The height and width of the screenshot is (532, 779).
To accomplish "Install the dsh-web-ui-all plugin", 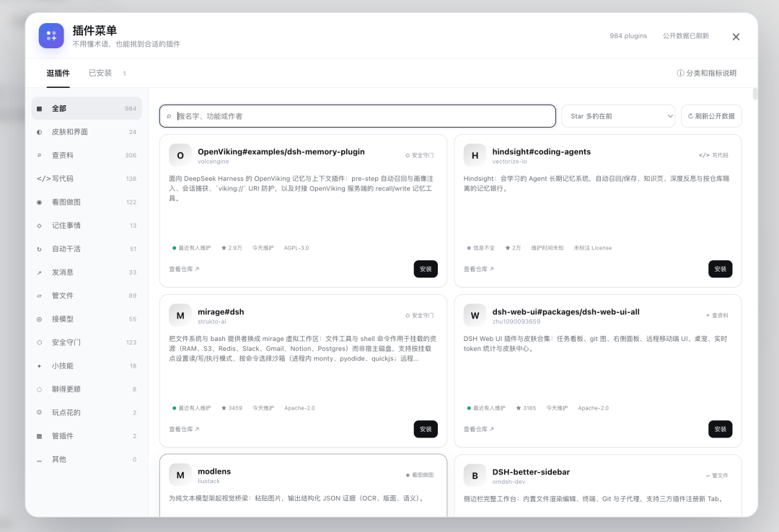I will tap(721, 429).
